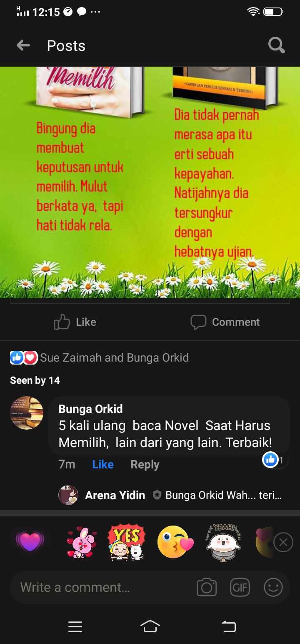Send the kissing face emoji sticker
This screenshot has height=644, width=300.
coord(175,542)
